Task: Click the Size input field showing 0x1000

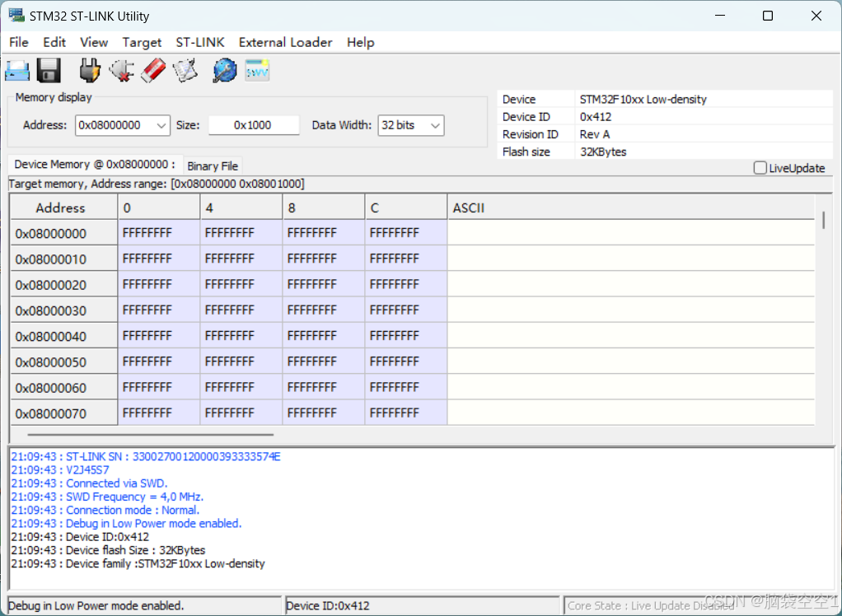Action: pos(254,125)
